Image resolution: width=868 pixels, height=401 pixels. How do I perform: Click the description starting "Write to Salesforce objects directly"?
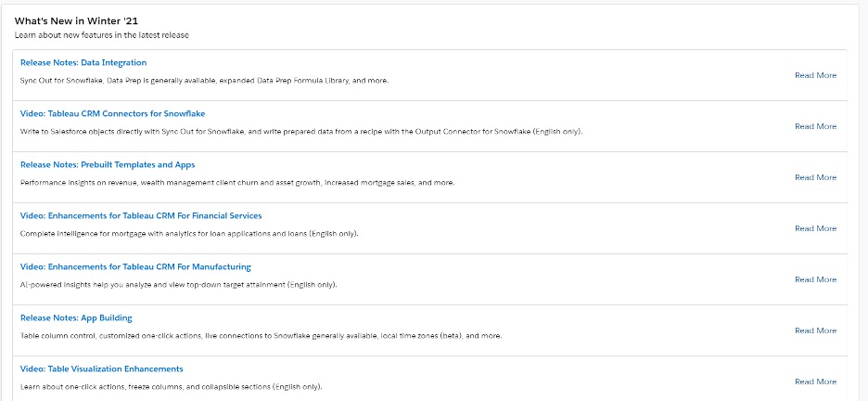[x=301, y=132]
